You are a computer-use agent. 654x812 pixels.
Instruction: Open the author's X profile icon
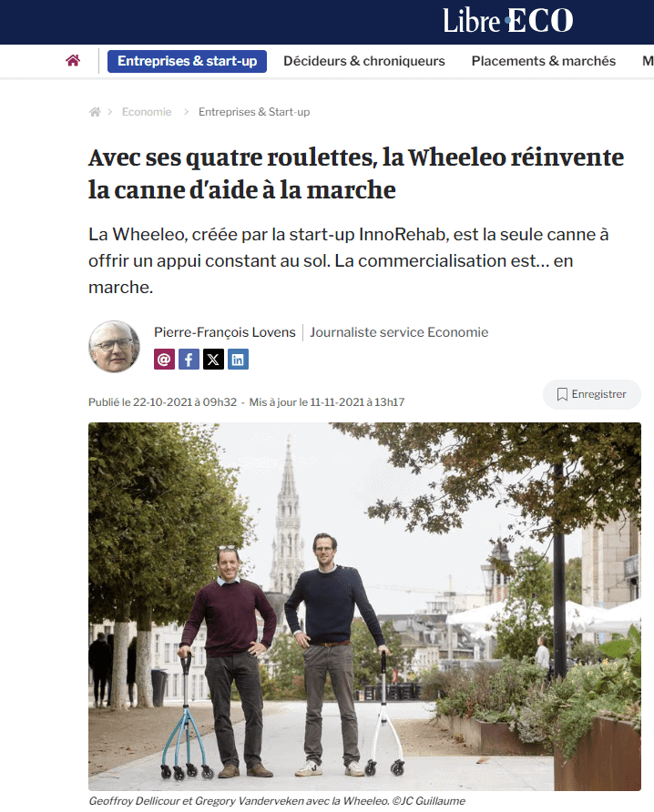pyautogui.click(x=213, y=359)
